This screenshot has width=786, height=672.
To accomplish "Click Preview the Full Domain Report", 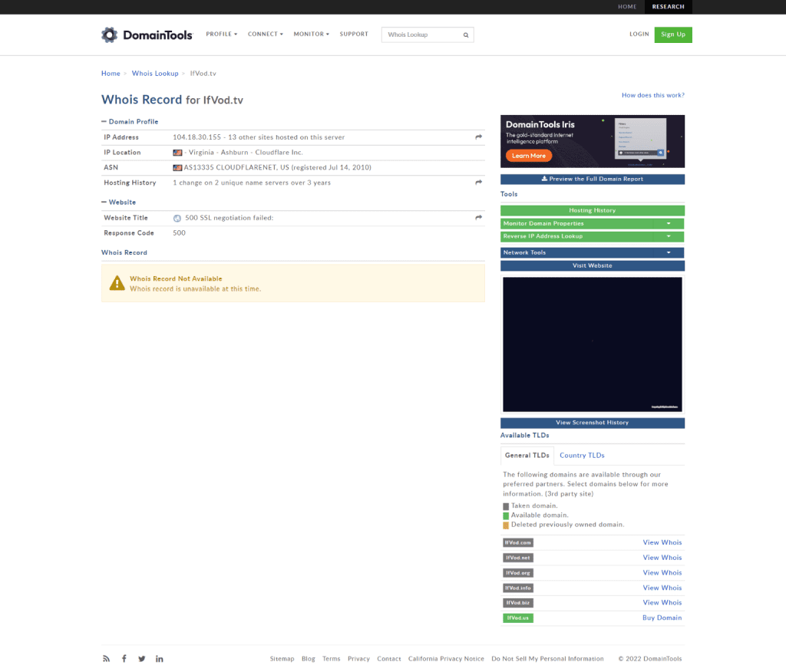I will 592,179.
